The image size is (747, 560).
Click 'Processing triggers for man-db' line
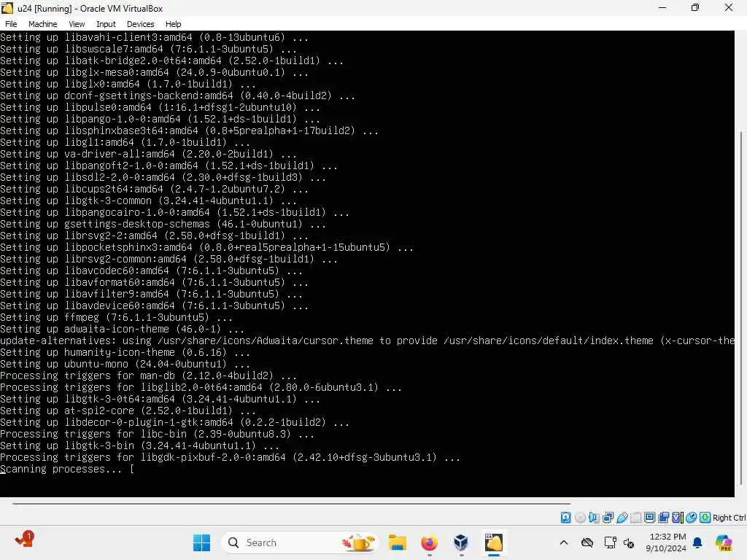[x=148, y=376]
